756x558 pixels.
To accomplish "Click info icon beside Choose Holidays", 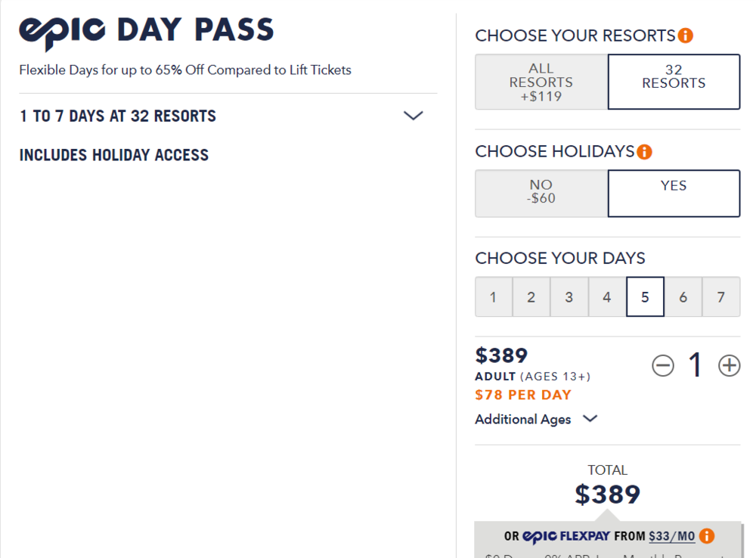I will coord(644,152).
